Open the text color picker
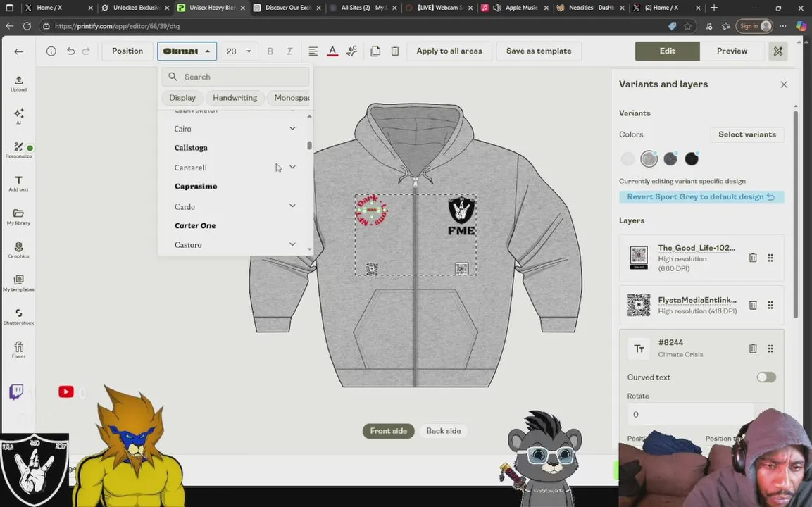The image size is (812, 507). click(x=332, y=51)
